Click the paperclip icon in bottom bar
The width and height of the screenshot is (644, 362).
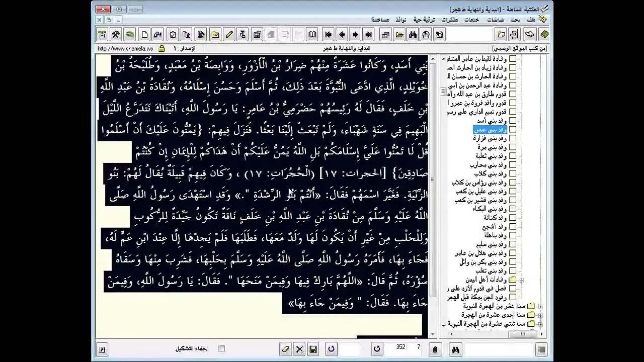click(435, 349)
